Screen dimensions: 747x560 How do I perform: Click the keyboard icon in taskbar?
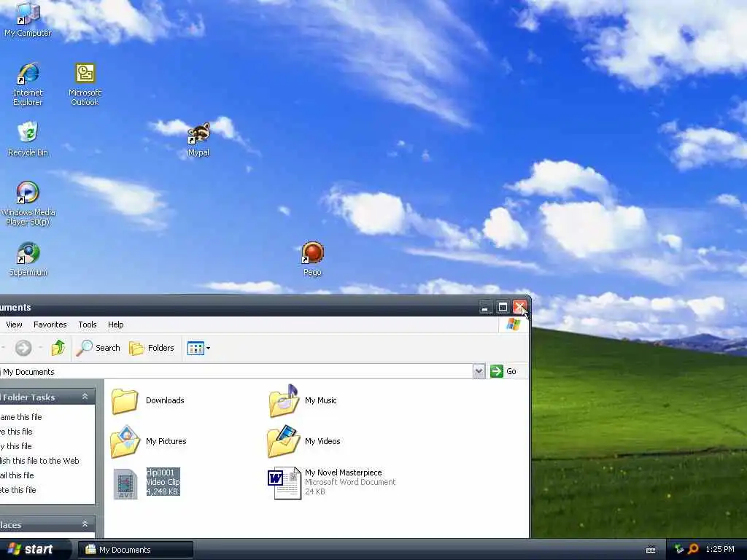pos(651,550)
